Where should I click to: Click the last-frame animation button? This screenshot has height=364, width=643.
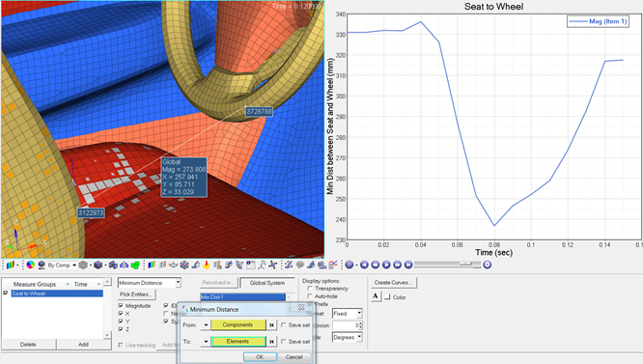408,265
